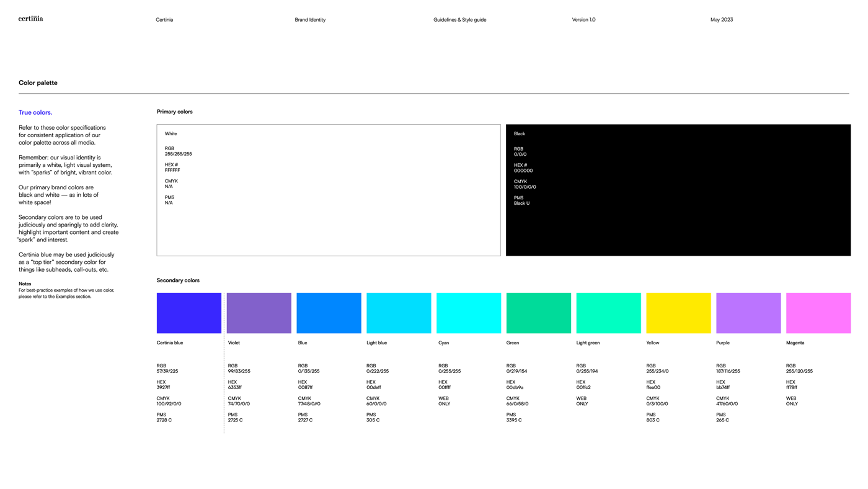This screenshot has height=489, width=868.
Task: Click the White primary color block
Action: point(329,190)
